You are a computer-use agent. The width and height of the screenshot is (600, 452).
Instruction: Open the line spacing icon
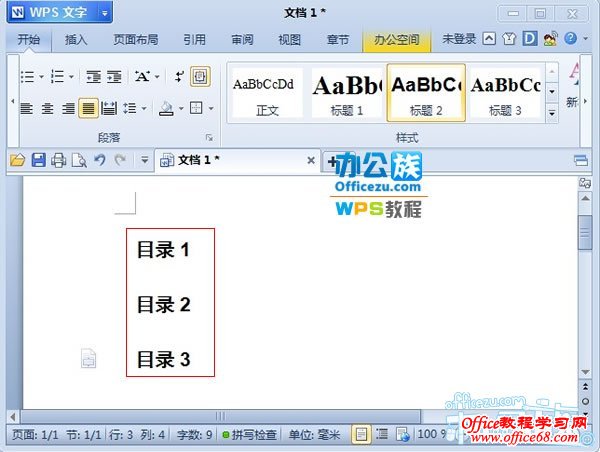130,108
